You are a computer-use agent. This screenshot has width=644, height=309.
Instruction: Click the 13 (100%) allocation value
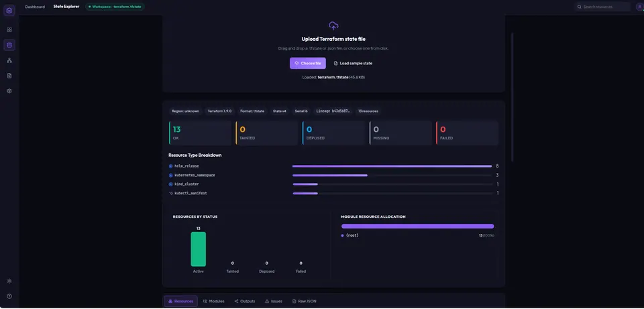point(486,235)
